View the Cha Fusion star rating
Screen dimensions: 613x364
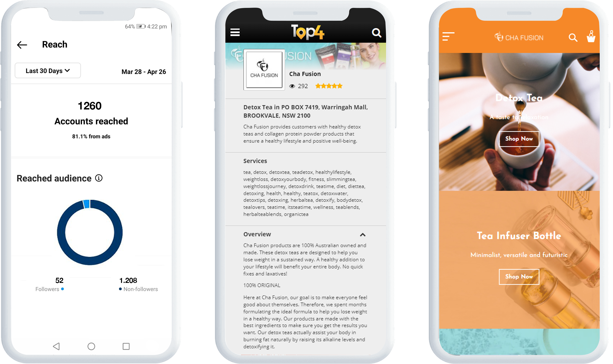click(330, 86)
